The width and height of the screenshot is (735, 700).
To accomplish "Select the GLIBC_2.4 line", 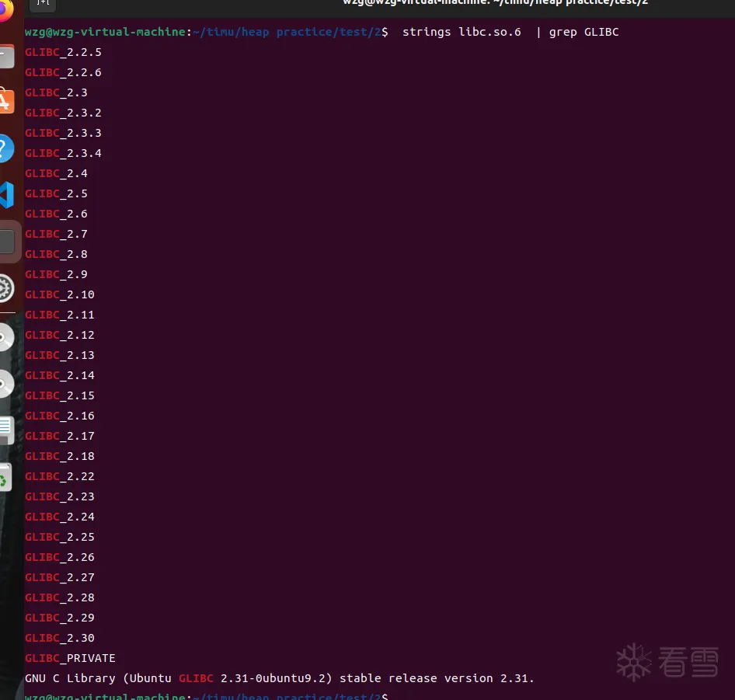I will pos(56,173).
